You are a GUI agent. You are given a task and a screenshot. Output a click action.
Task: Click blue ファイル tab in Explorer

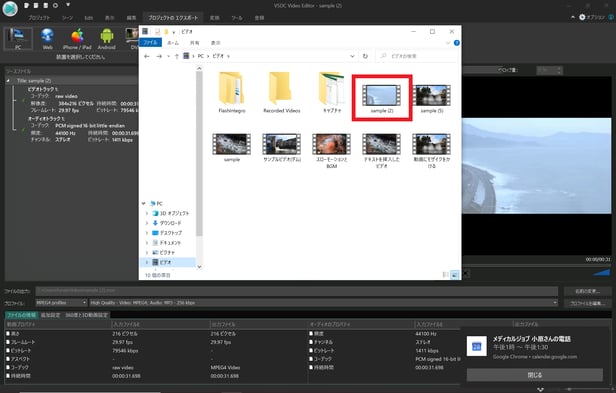(x=150, y=42)
